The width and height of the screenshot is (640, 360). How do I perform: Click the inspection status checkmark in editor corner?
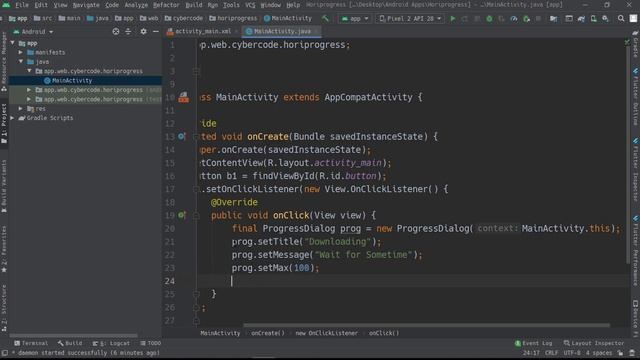tap(627, 42)
